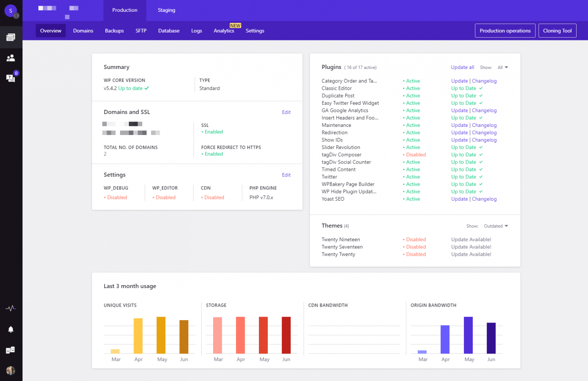The height and width of the screenshot is (381, 588).
Task: Click the Classic Editor plugin name
Action: 336,89
